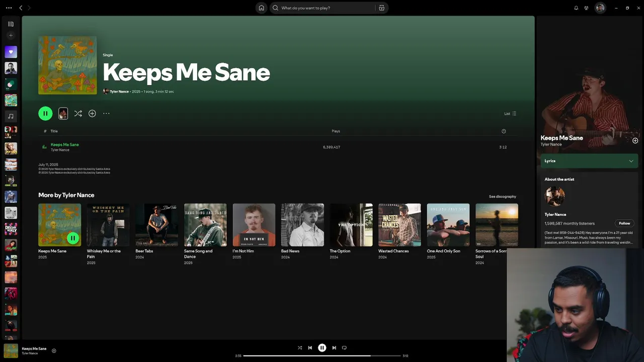Open the Beer Tabs album card
Image resolution: width=644 pixels, height=362 pixels.
(x=156, y=232)
